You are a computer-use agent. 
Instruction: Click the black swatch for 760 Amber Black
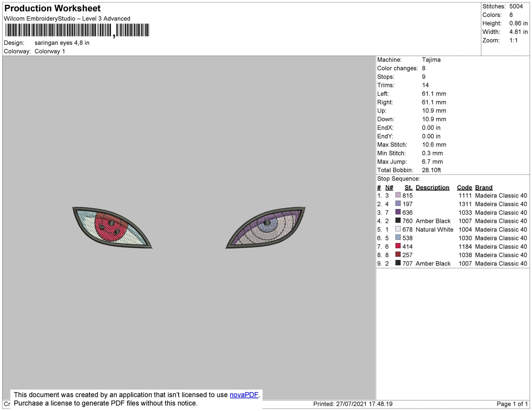pos(398,220)
